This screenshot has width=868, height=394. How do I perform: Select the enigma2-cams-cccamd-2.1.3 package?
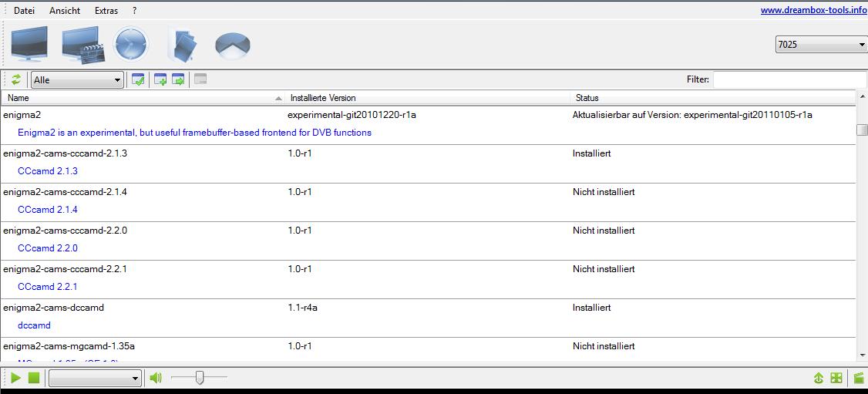[x=428, y=163]
